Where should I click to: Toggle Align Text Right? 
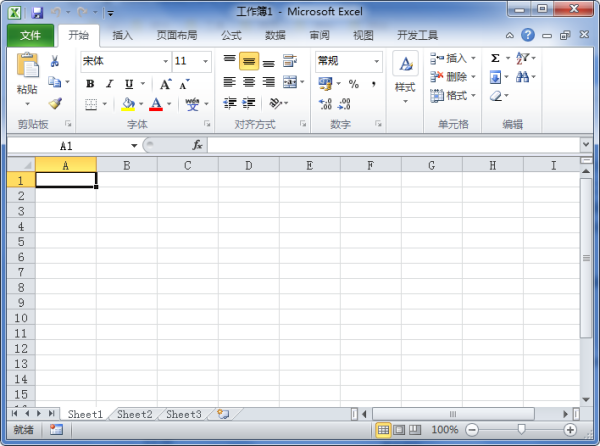[x=269, y=82]
